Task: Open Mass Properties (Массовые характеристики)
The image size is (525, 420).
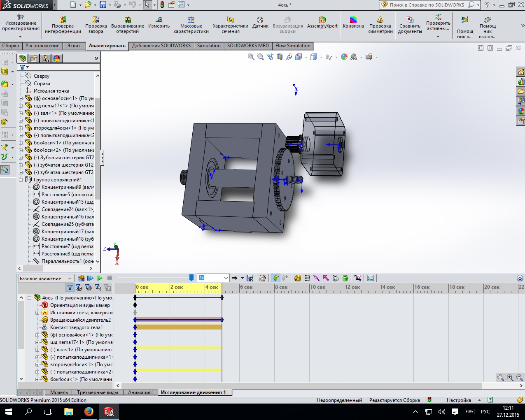Action: click(x=191, y=25)
